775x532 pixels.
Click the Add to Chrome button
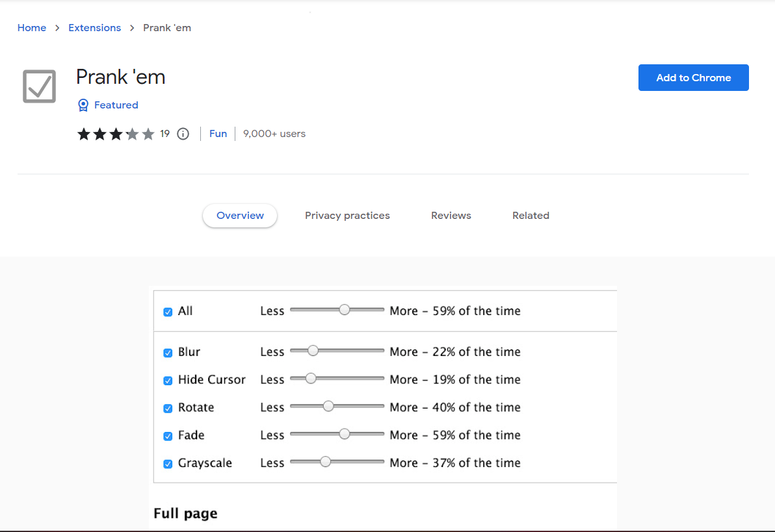[693, 77]
